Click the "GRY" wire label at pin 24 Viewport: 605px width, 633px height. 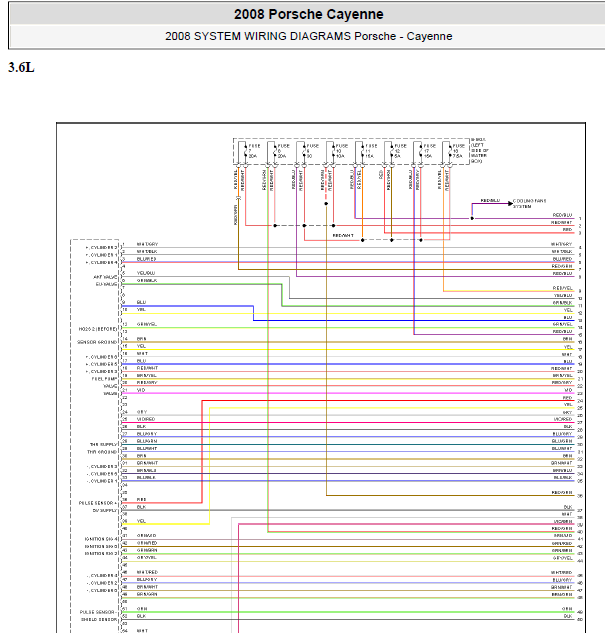tap(142, 412)
